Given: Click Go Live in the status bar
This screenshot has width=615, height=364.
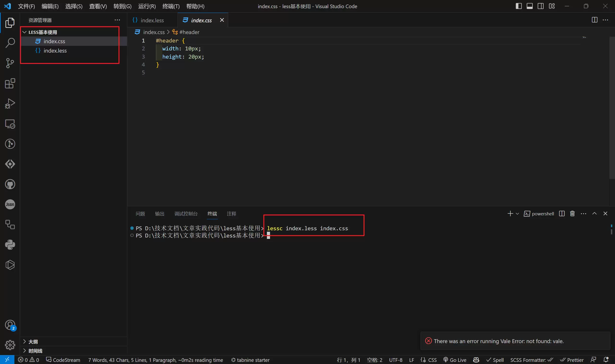Looking at the screenshot, I should (455, 360).
